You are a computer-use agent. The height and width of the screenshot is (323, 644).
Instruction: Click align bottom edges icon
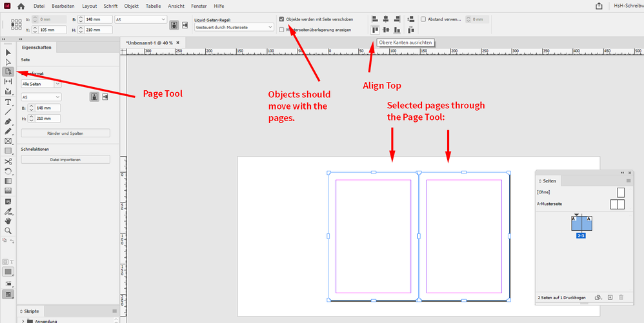(397, 30)
